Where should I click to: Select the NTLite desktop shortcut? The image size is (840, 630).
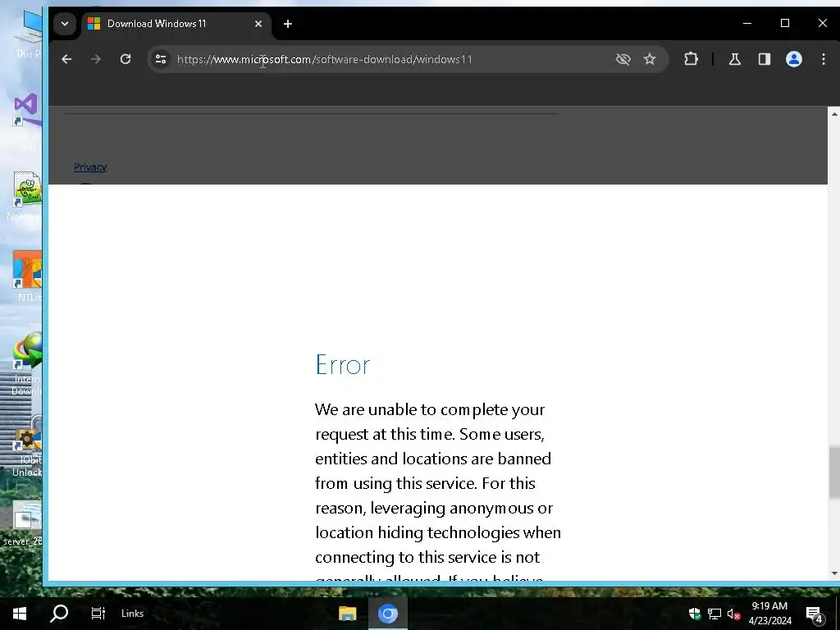27,276
